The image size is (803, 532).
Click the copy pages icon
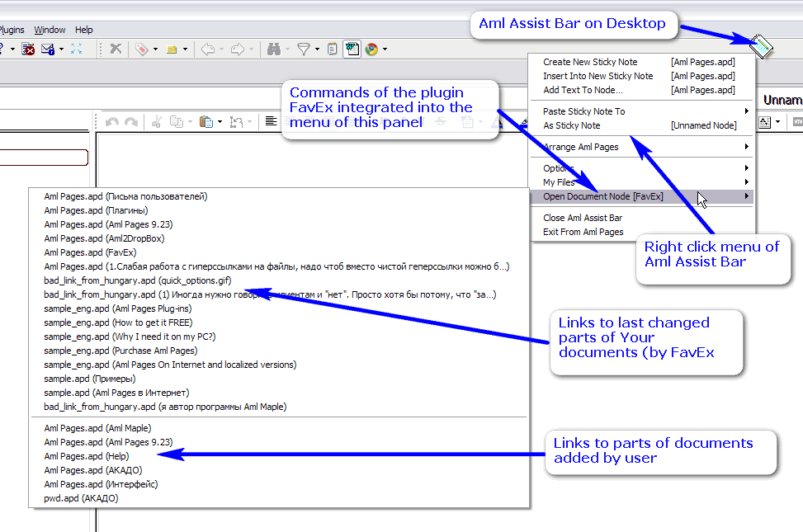pyautogui.click(x=176, y=122)
